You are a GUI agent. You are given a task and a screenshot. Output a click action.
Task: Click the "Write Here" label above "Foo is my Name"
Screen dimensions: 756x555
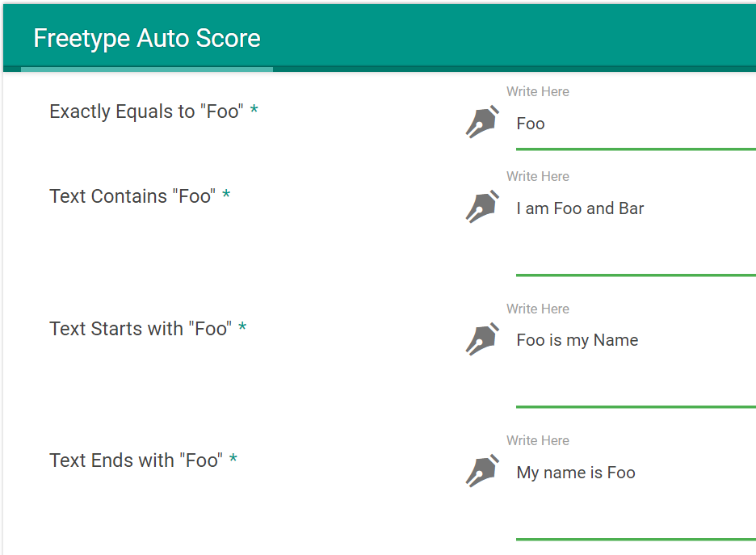click(538, 309)
